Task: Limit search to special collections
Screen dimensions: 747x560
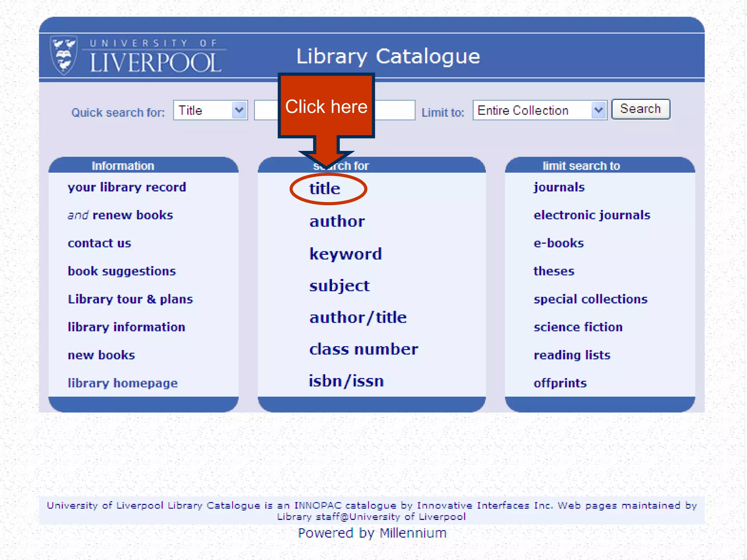Action: (590, 299)
